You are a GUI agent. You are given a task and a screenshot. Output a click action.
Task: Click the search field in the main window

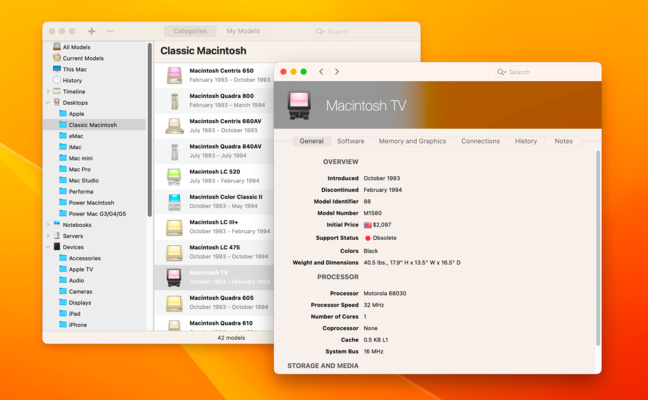(x=365, y=31)
